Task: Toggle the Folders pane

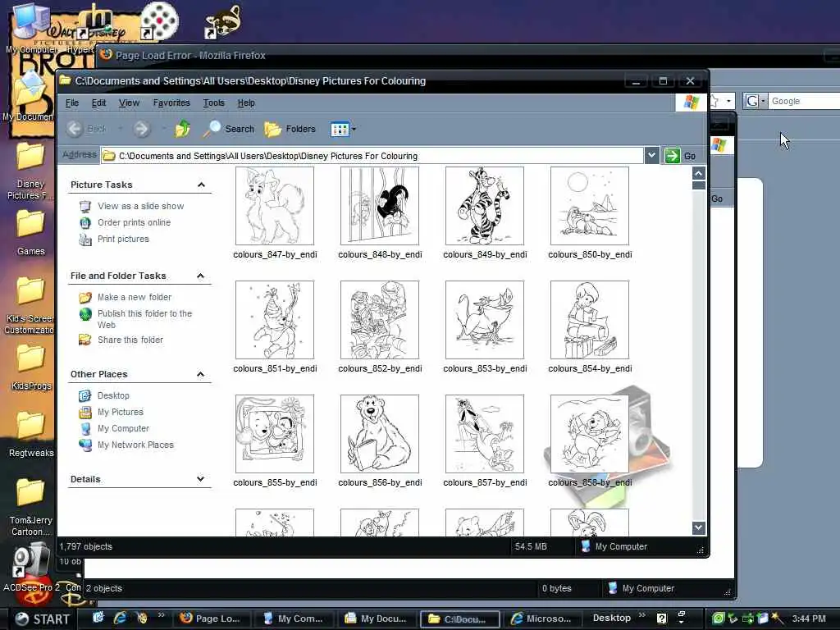Action: 290,129
